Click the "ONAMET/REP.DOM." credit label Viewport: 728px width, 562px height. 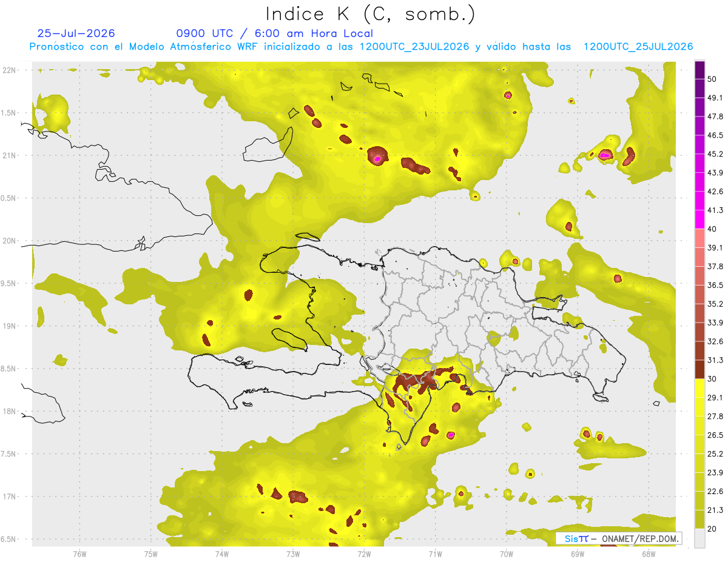[641, 538]
